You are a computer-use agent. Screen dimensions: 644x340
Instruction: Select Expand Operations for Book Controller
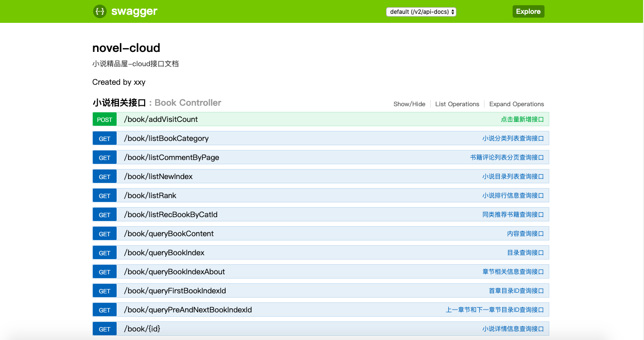pos(516,104)
